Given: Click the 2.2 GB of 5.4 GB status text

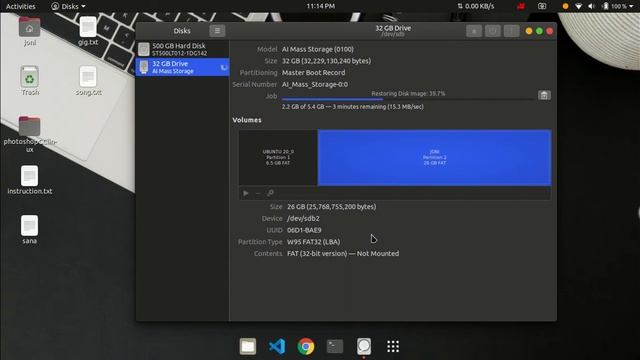Looking at the screenshot, I should coord(353,107).
